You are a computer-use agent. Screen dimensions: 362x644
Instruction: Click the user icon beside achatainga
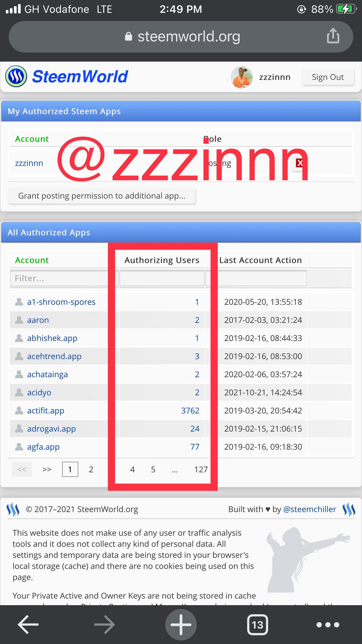19,374
